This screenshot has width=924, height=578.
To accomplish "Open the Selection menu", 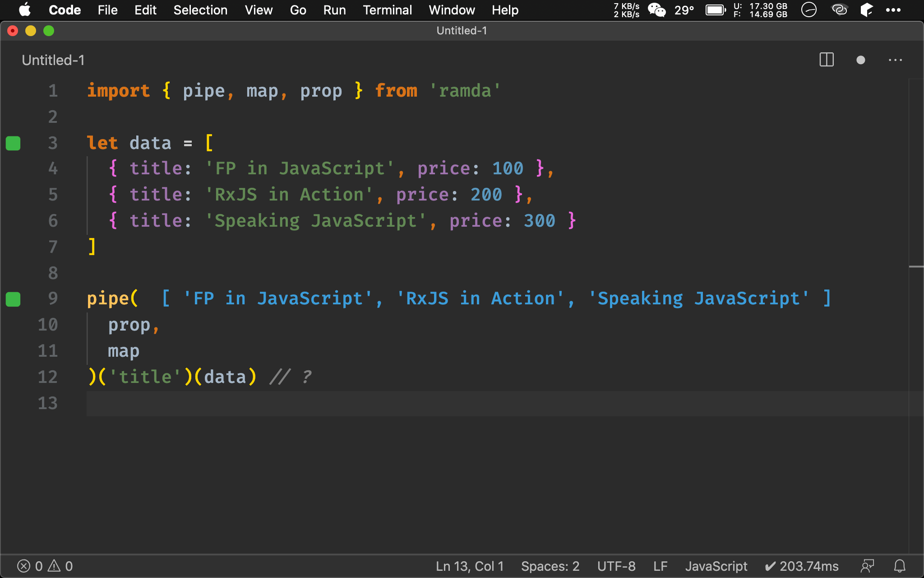I will pyautogui.click(x=200, y=10).
